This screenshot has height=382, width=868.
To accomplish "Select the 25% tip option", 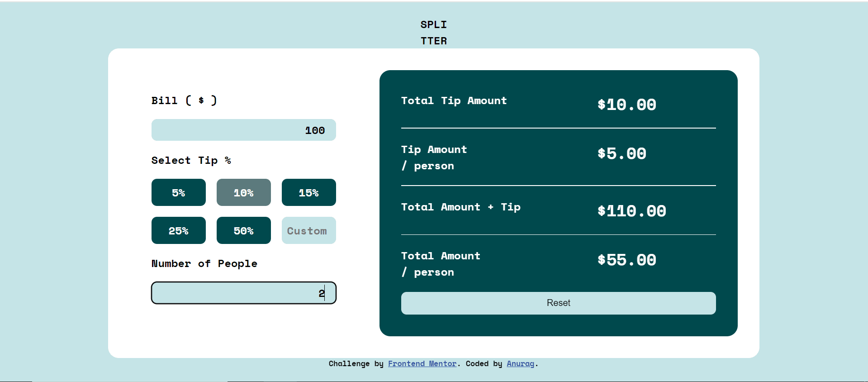I will pos(178,230).
